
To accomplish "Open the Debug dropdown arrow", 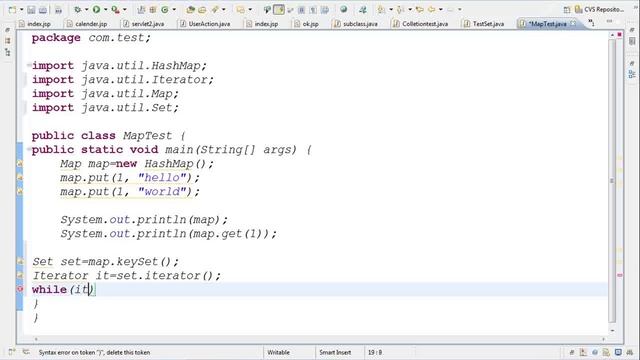I will (x=86, y=9).
